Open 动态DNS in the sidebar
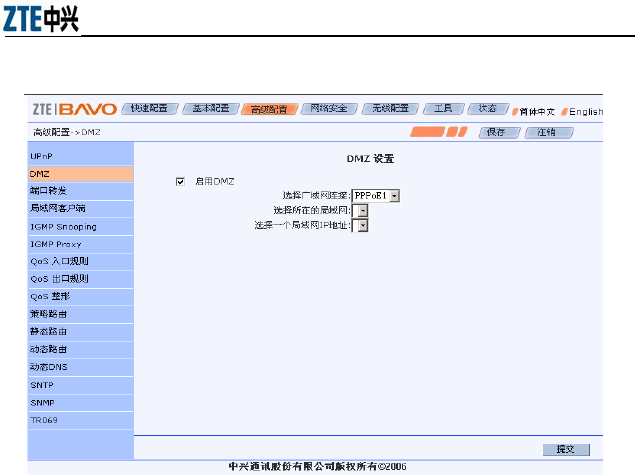Viewport: 635px width, 475px height. [x=81, y=367]
